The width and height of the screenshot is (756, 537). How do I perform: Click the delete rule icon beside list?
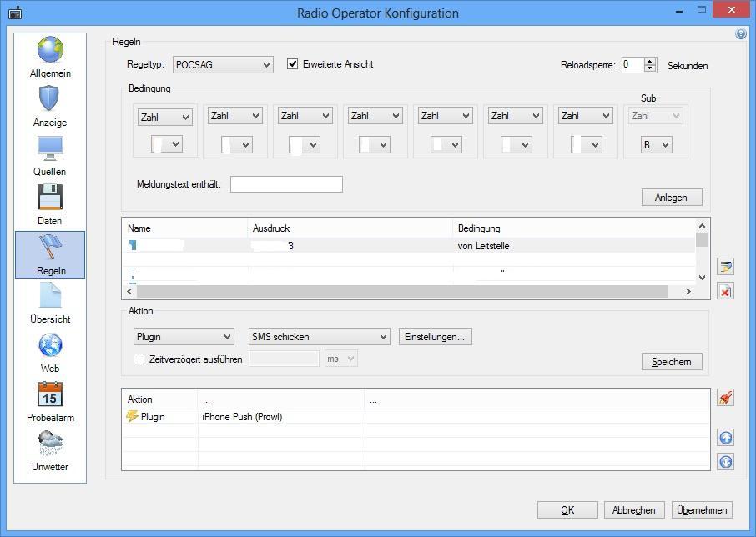point(725,291)
